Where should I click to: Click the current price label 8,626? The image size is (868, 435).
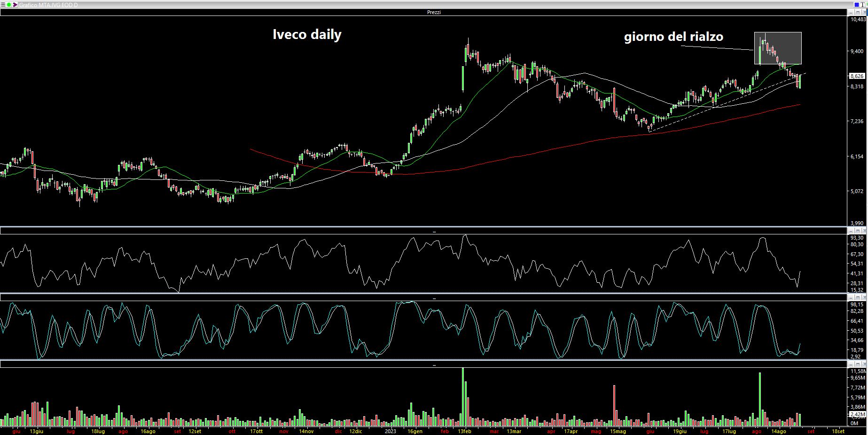(x=857, y=76)
